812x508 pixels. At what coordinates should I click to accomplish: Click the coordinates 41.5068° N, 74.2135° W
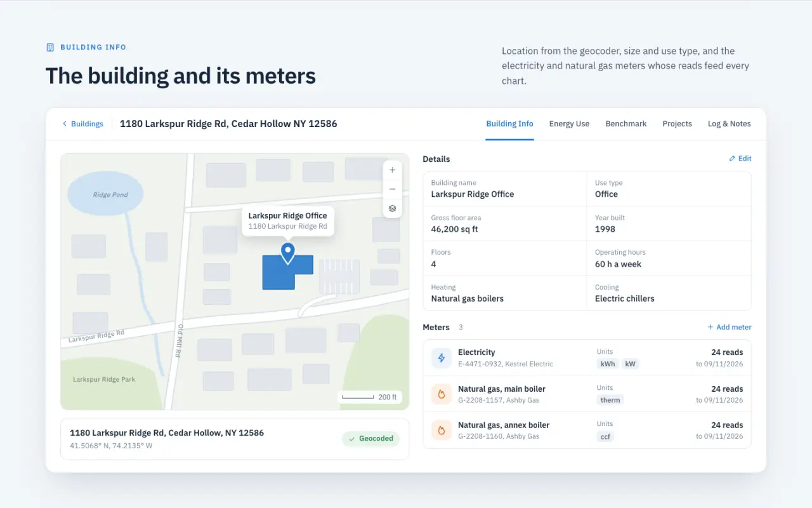coord(111,446)
